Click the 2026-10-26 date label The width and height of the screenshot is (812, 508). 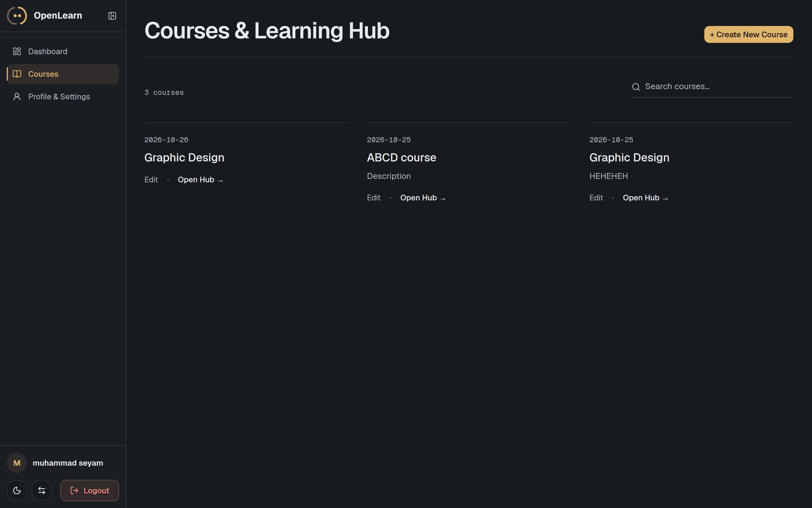166,140
